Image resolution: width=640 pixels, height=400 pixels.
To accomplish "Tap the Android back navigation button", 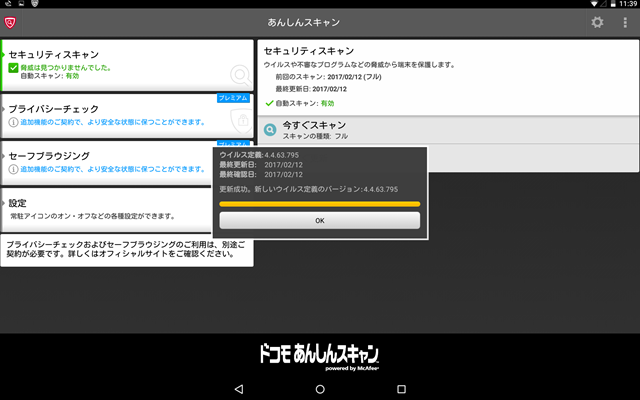I will [239, 389].
